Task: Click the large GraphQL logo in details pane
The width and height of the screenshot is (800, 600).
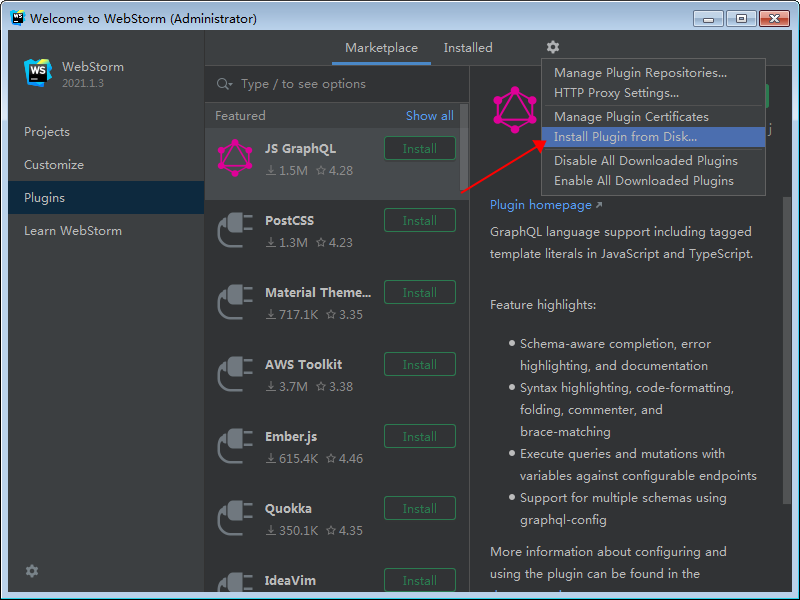Action: (515, 110)
